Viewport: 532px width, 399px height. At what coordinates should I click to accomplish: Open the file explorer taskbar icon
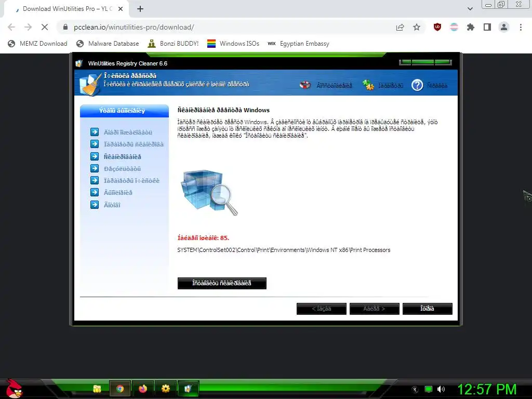[x=97, y=389]
